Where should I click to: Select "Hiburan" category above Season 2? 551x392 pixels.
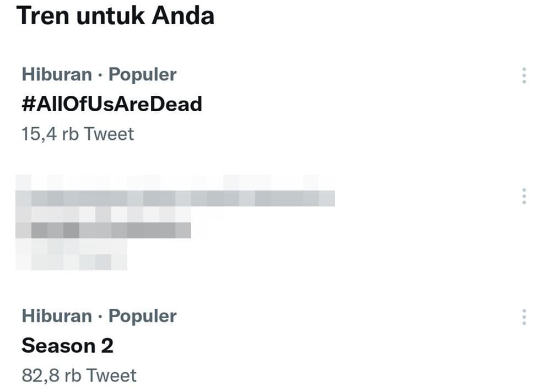tap(57, 316)
